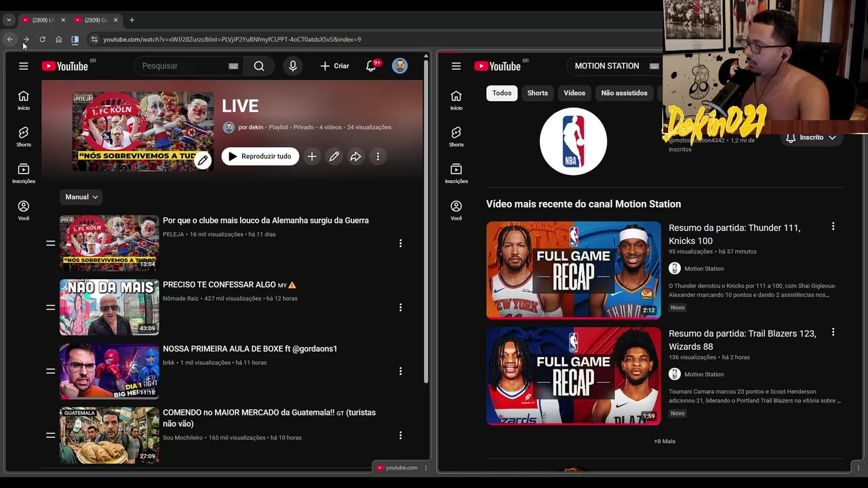868x488 pixels.
Task: Open Resumo da partida Thunder 111 title
Action: tap(734, 234)
